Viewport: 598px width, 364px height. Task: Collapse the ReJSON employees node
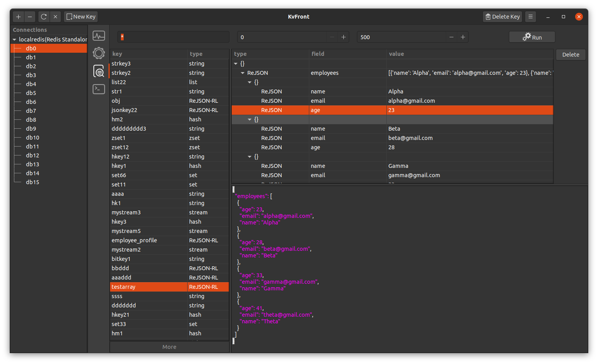tap(243, 73)
